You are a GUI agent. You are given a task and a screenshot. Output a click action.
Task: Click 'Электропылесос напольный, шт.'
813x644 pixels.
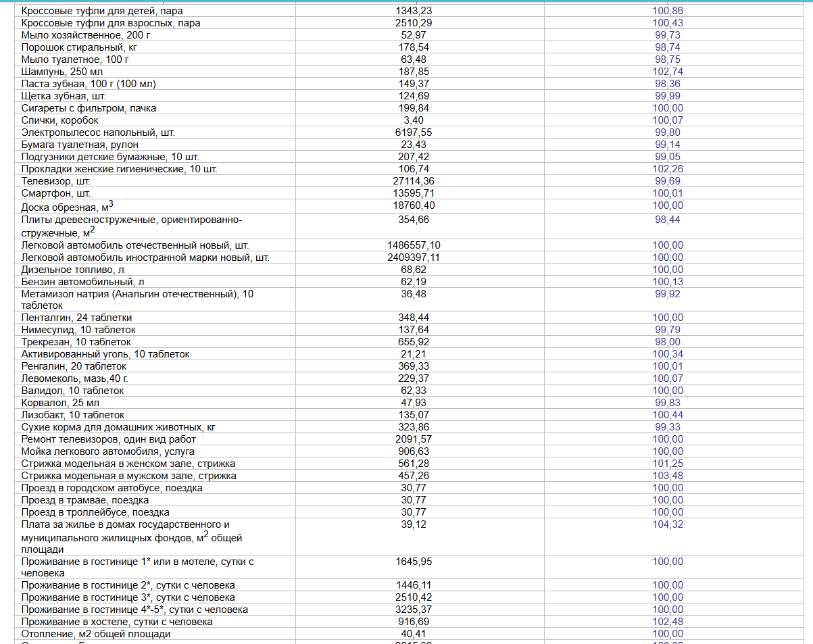[x=98, y=132]
